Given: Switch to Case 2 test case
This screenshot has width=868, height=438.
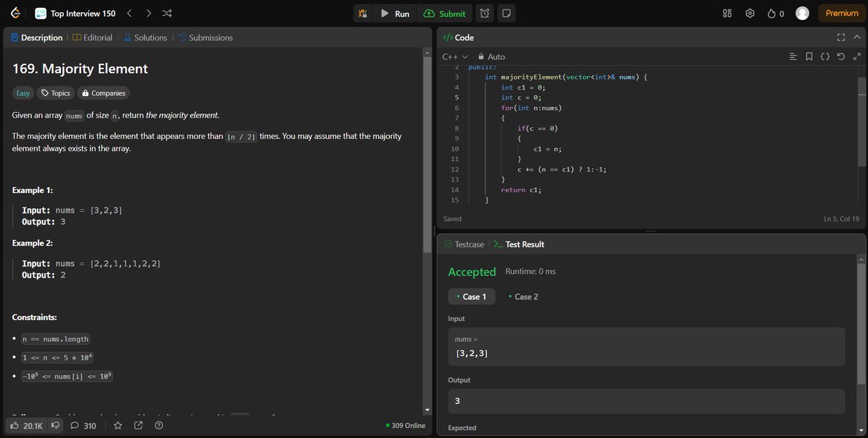Looking at the screenshot, I should (523, 296).
